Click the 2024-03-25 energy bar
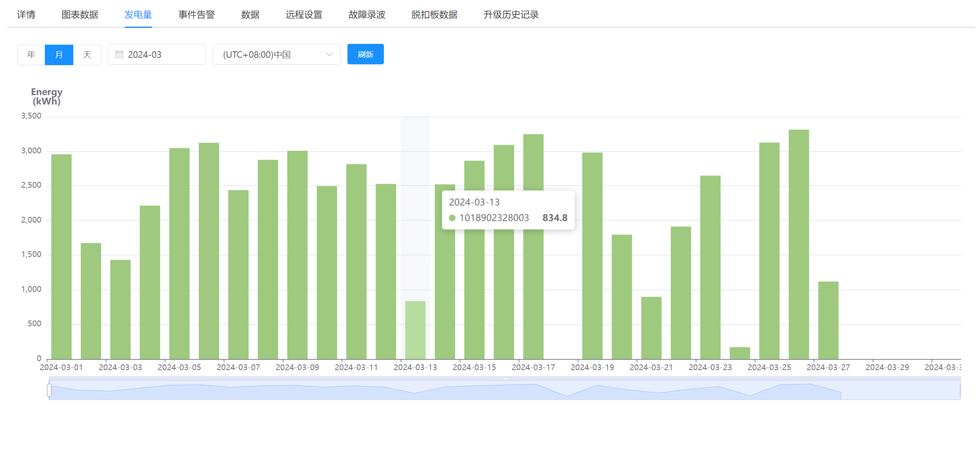Image resolution: width=980 pixels, height=466 pixels. click(769, 251)
